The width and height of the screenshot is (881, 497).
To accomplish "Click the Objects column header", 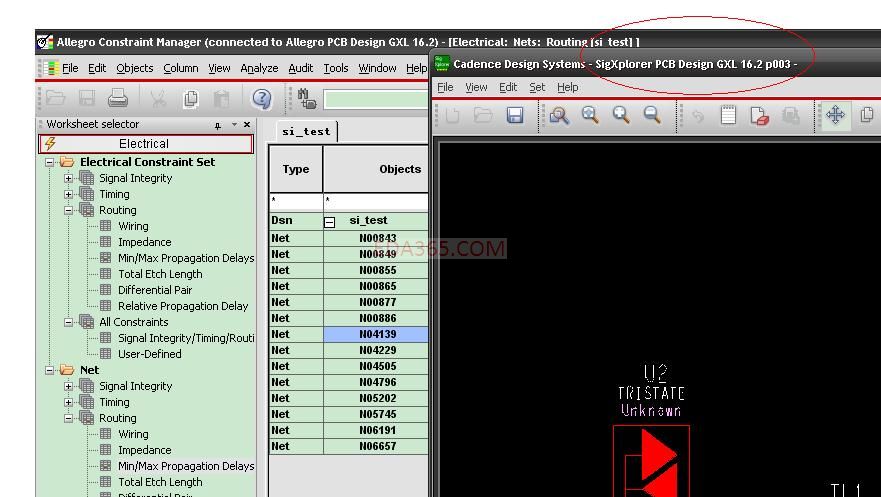I will 376,169.
